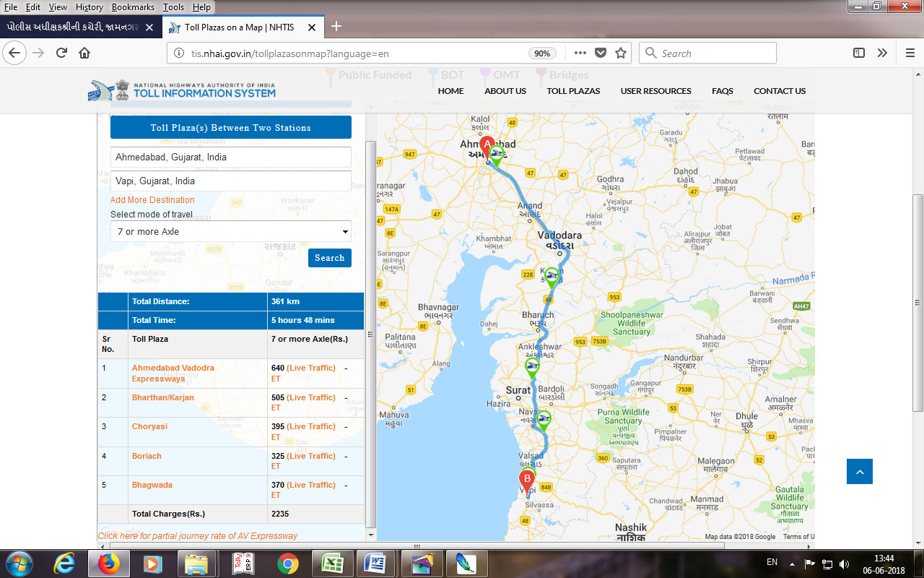Bookmark this page with star icon
This screenshot has width=924, height=578.
pyautogui.click(x=620, y=53)
